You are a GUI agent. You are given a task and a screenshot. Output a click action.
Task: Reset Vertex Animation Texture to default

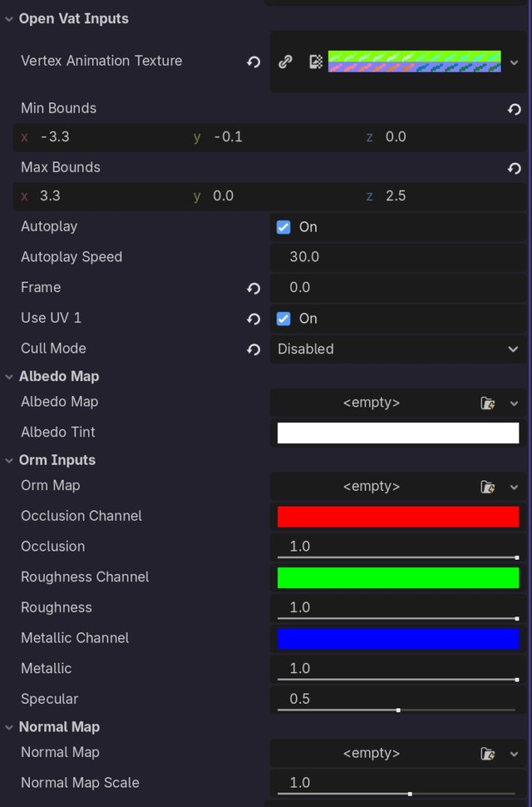pyautogui.click(x=253, y=62)
